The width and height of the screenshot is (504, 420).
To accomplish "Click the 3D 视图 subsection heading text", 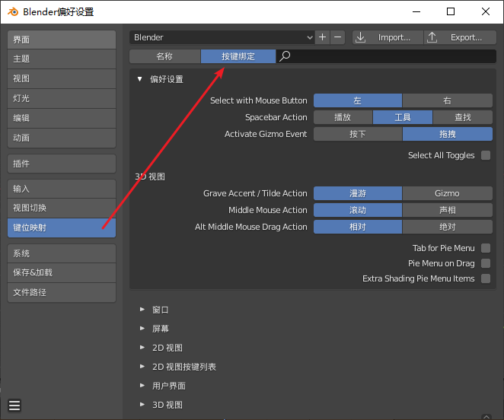I will tap(150, 177).
